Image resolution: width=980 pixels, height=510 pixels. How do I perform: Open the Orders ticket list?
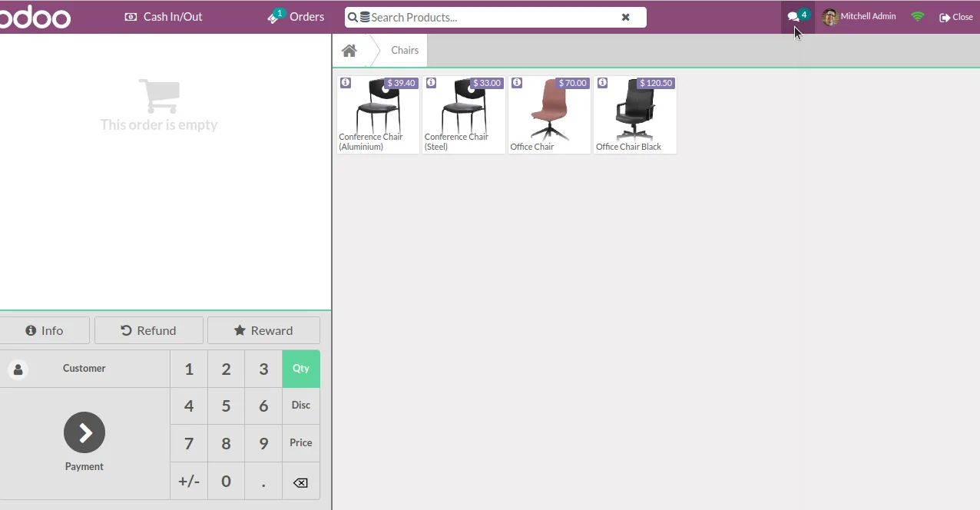click(x=296, y=17)
